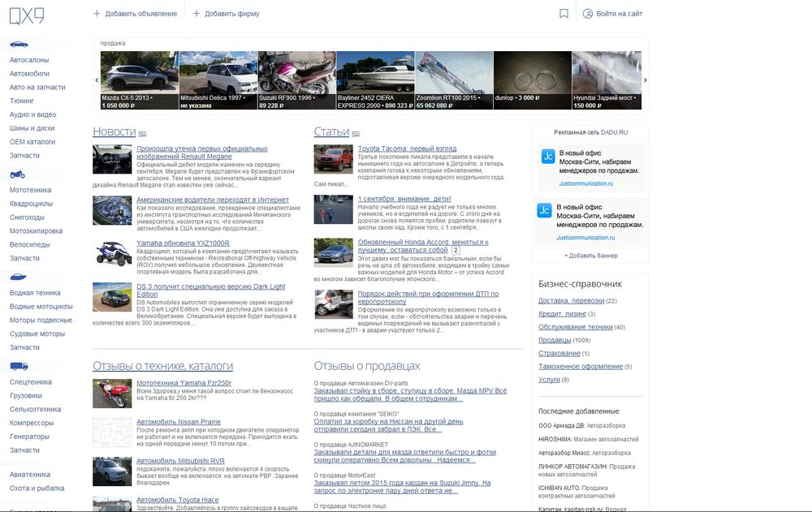Click RSS icon next to Новости
The height and width of the screenshot is (512, 812).
click(x=142, y=134)
